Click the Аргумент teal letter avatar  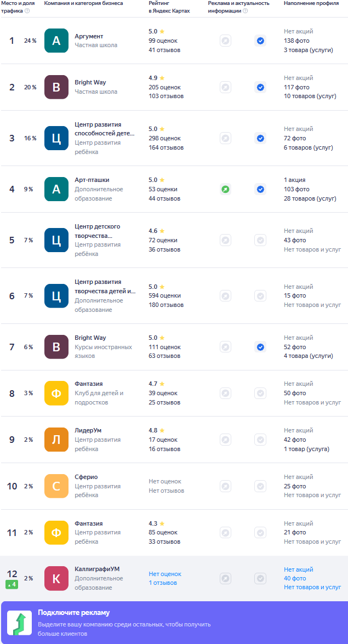[56, 41]
